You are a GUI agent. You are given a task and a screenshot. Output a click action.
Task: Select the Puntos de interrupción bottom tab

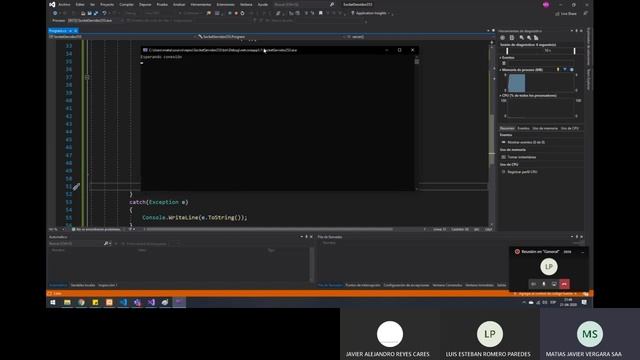tap(362, 285)
